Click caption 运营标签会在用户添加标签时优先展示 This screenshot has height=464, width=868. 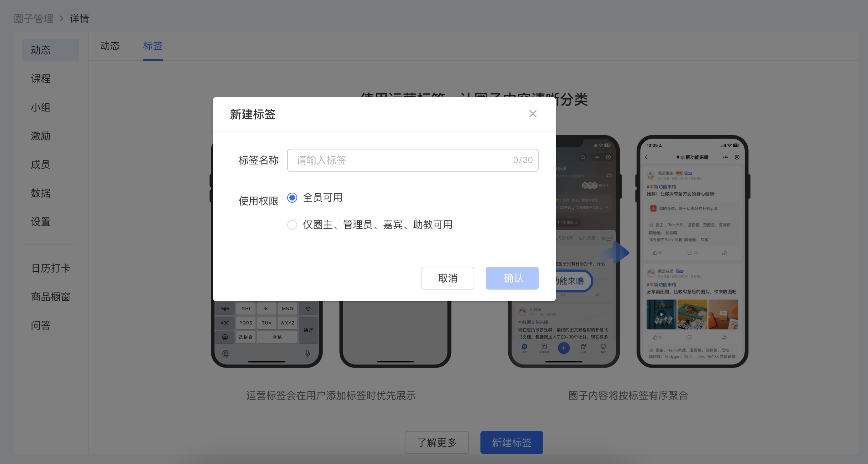331,395
